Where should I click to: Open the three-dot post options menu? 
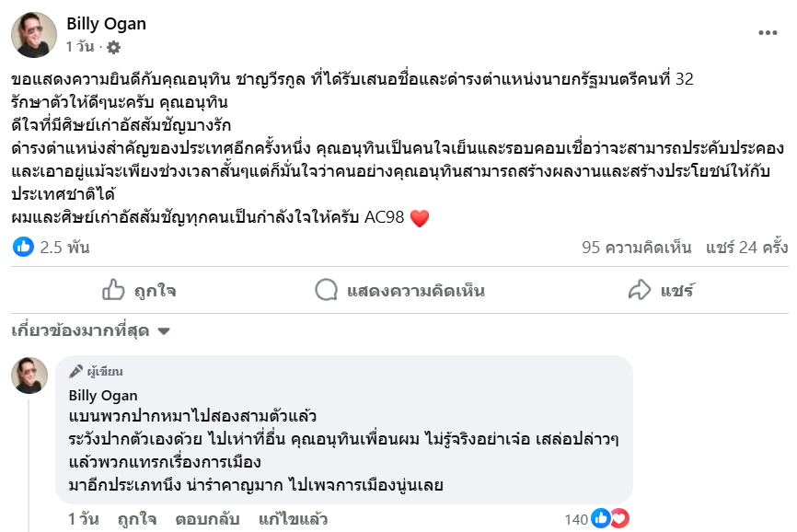768,32
